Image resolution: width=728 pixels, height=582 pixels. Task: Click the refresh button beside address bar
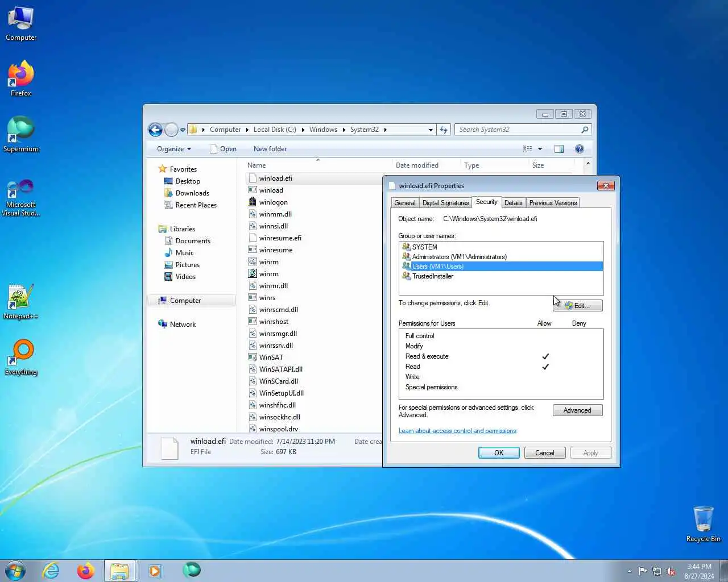(444, 130)
